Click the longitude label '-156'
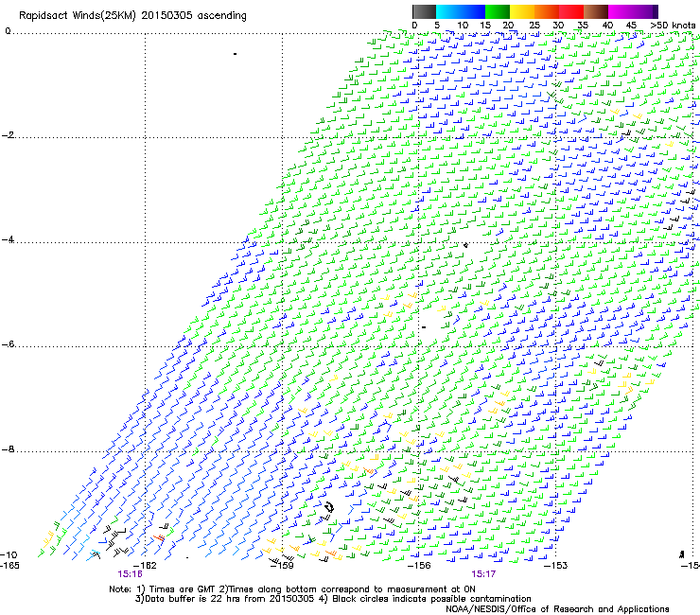This screenshot has height=615, width=700. point(419,566)
